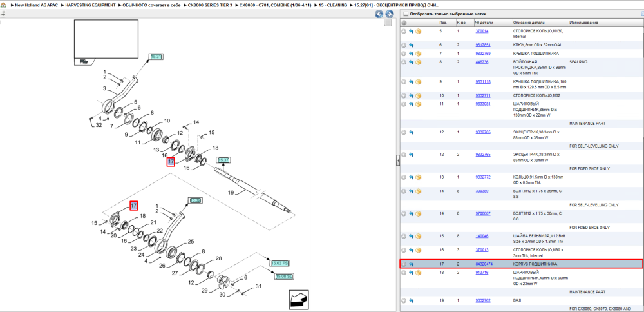Click the blue arrow icon for part 9832772

411,177
